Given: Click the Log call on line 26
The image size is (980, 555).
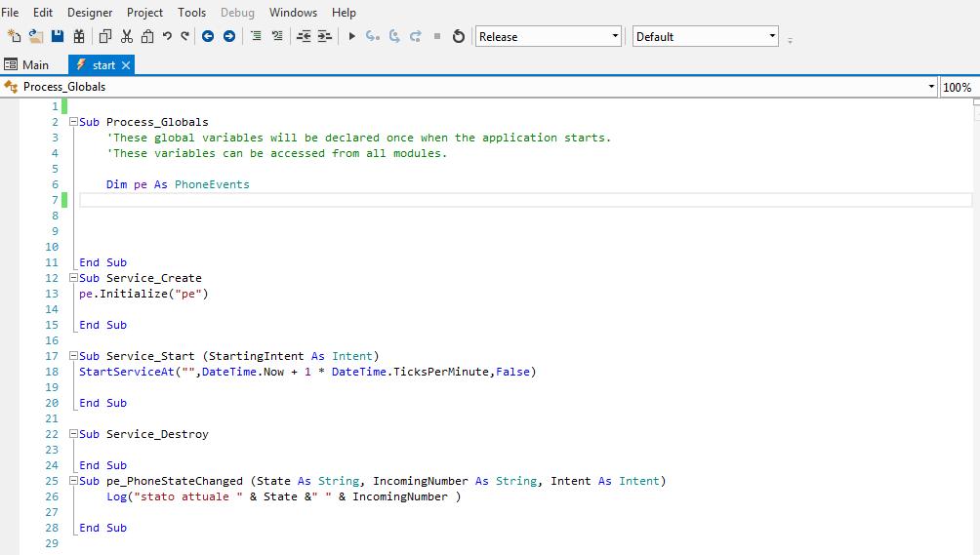Looking at the screenshot, I should [x=116, y=496].
